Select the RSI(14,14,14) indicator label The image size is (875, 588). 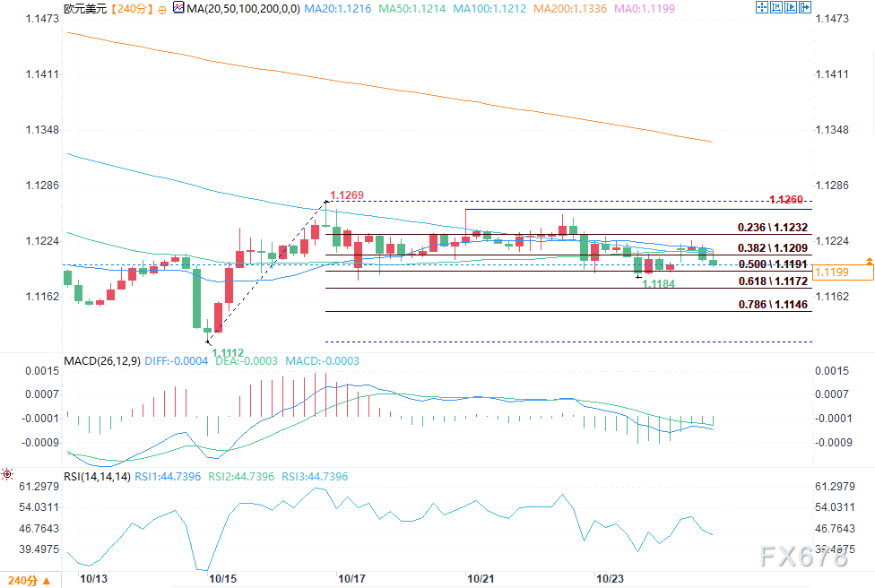tap(97, 477)
